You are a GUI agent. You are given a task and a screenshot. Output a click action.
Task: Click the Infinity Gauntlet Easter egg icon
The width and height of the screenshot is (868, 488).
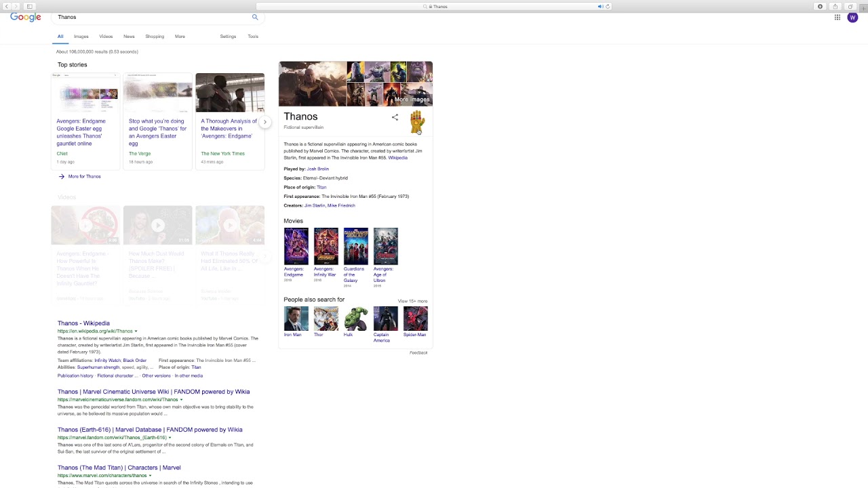[x=416, y=122]
